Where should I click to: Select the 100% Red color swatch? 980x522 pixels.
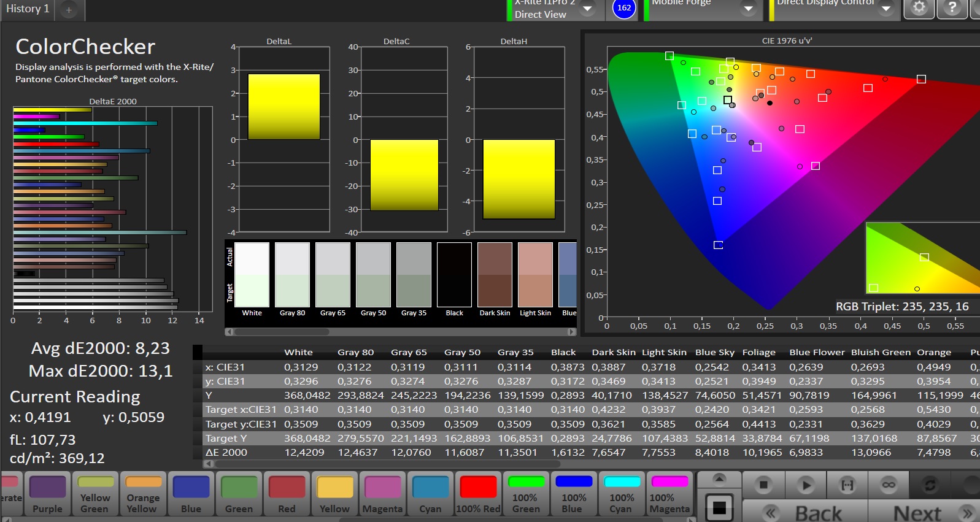click(478, 494)
